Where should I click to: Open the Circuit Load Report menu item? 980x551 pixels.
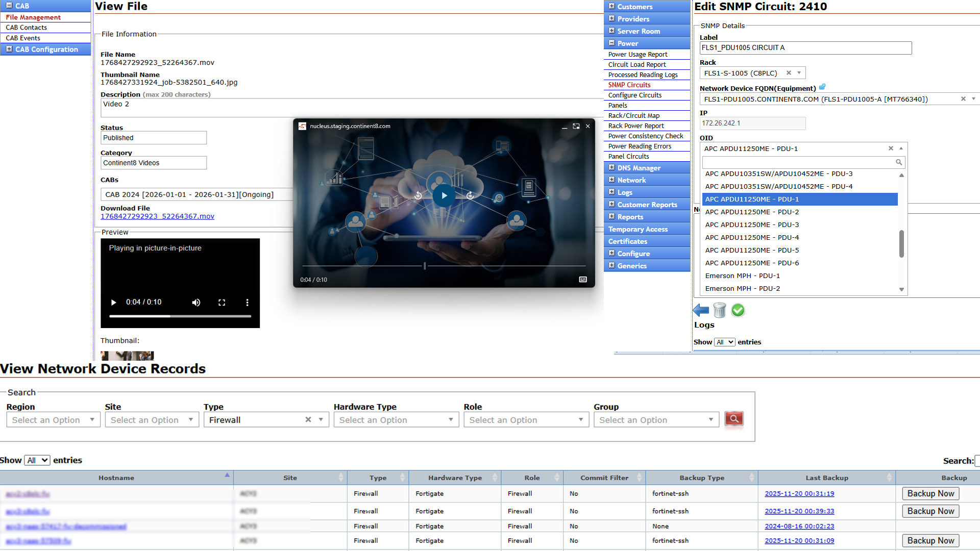point(636,65)
